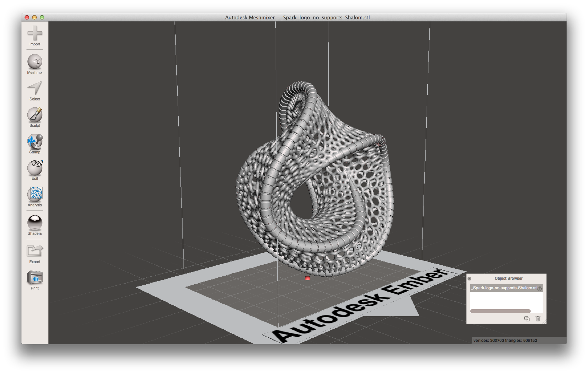Image resolution: width=588 pixels, height=374 pixels.
Task: Duplicate object in Object Browser
Action: 527,319
